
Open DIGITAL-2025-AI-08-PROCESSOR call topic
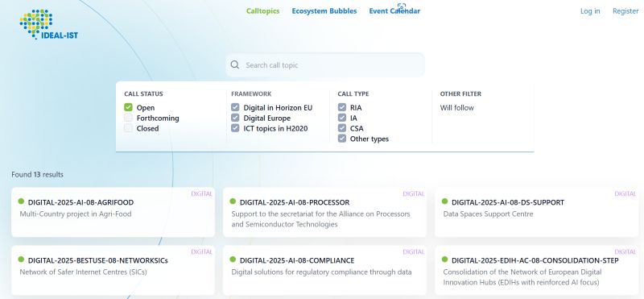point(295,202)
